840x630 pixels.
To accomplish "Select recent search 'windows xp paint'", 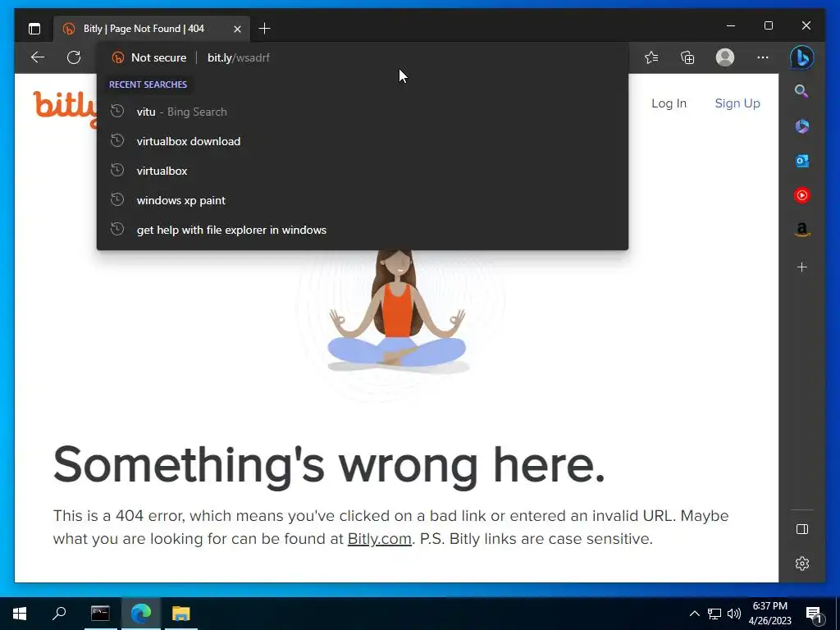I will [362, 200].
